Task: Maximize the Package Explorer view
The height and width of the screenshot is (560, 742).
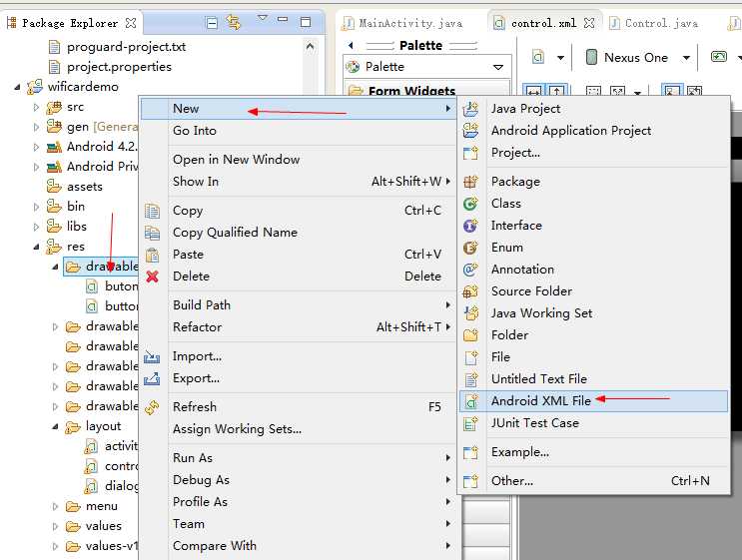Action: pyautogui.click(x=306, y=22)
